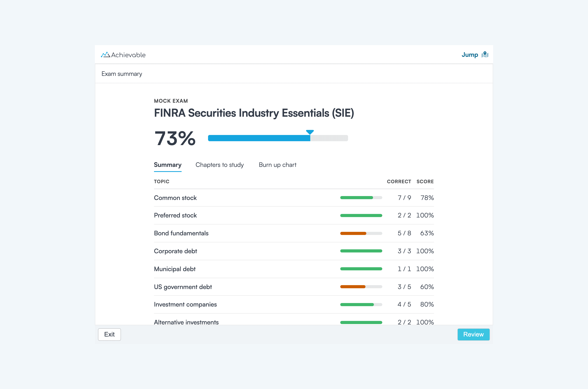The height and width of the screenshot is (389, 588).
Task: Click the Exam summary heading
Action: [x=122, y=74]
